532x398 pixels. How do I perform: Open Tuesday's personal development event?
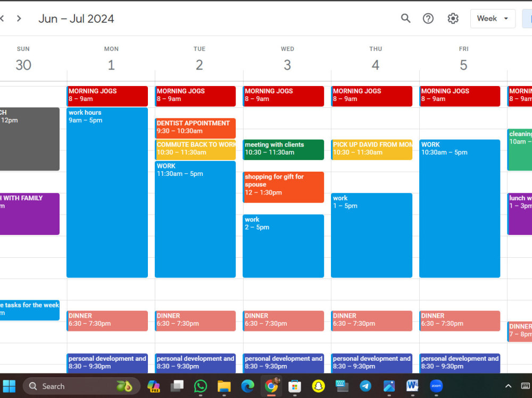click(x=195, y=363)
